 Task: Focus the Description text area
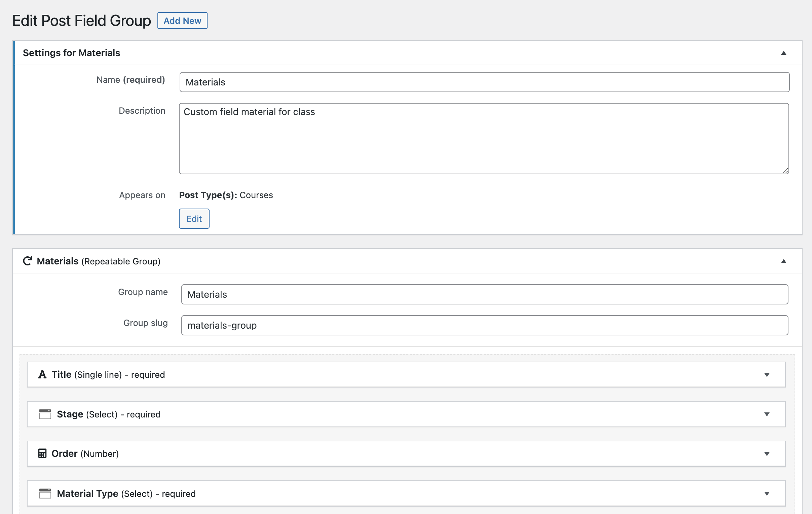[x=484, y=139]
